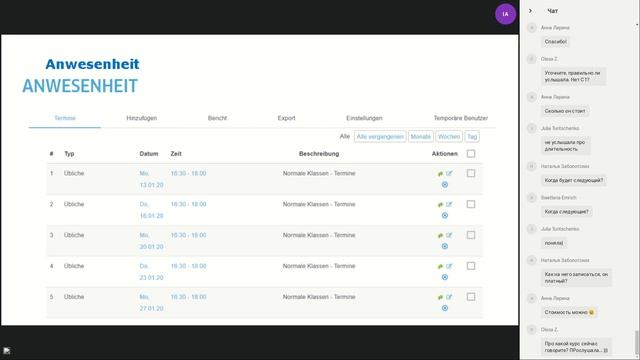Click the Alle vergangenen filter button
This screenshot has height=360, width=640.
(x=380, y=137)
